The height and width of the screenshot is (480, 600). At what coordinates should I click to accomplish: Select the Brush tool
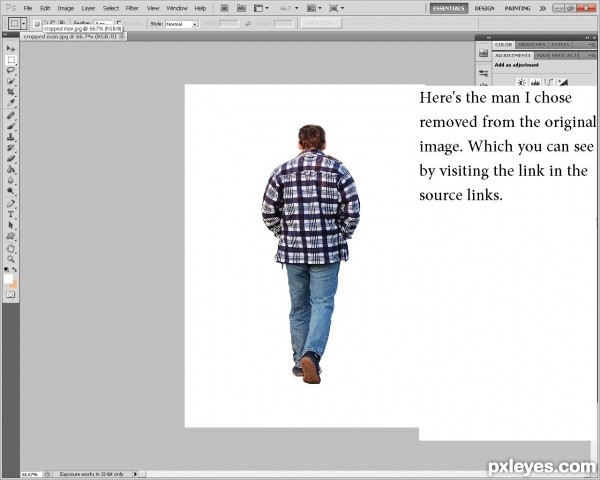(11, 126)
